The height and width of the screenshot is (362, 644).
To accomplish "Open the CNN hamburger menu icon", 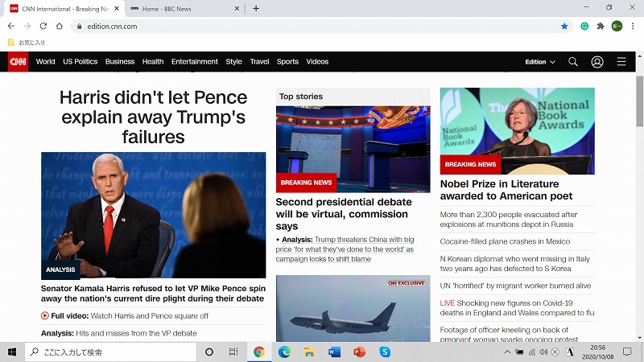I will pyautogui.click(x=621, y=62).
